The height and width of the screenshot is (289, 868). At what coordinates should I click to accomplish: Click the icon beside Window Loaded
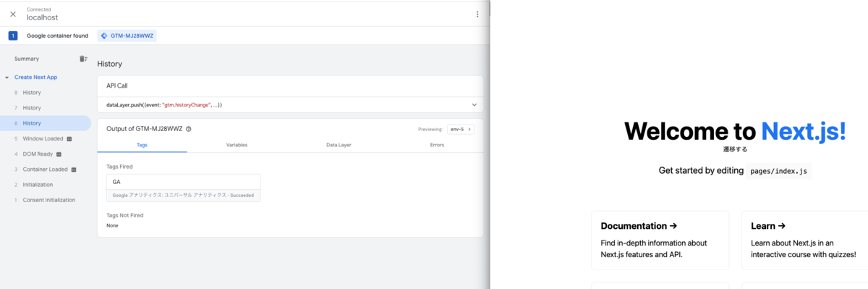[x=69, y=139]
